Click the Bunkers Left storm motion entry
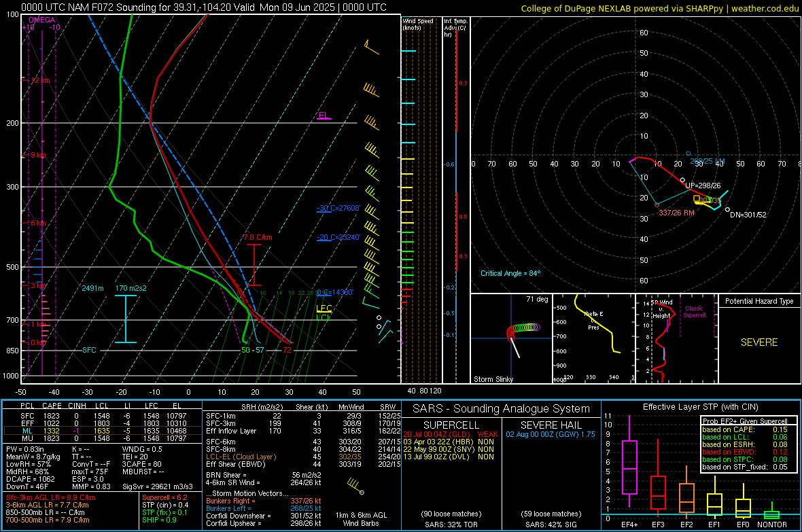 pyautogui.click(x=264, y=508)
